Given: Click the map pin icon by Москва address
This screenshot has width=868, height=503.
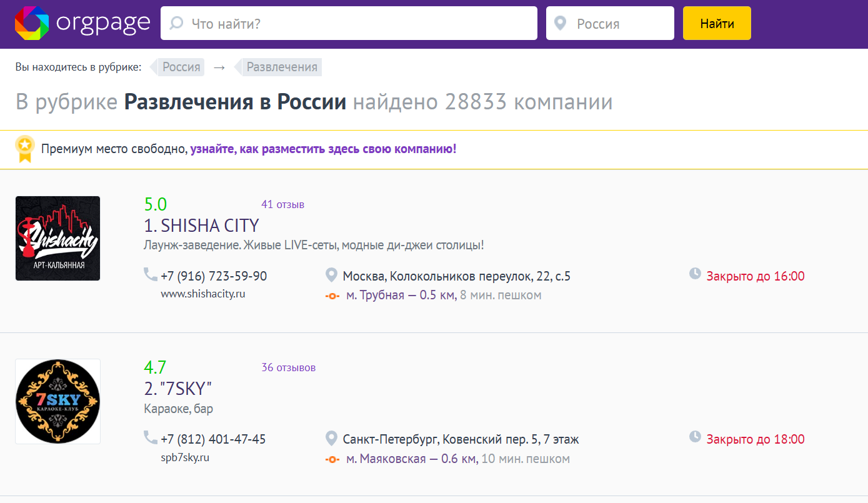Looking at the screenshot, I should tap(332, 276).
